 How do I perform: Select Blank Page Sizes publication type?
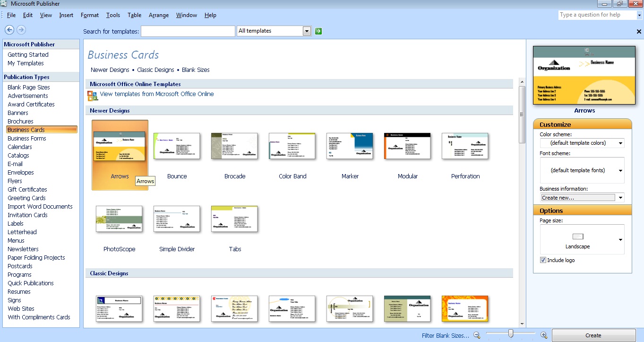pyautogui.click(x=29, y=88)
